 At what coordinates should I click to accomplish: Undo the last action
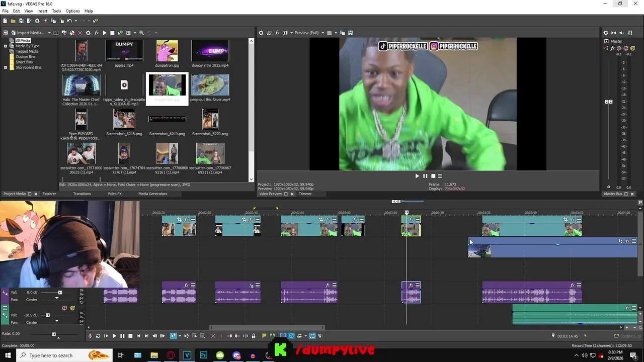pyautogui.click(x=69, y=21)
